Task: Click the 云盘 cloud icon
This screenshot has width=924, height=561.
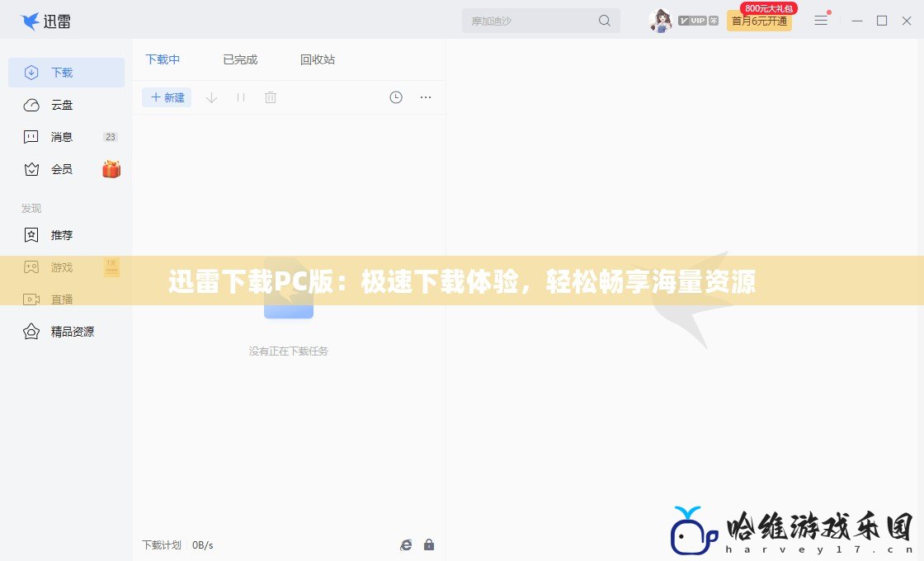Action: pos(31,105)
